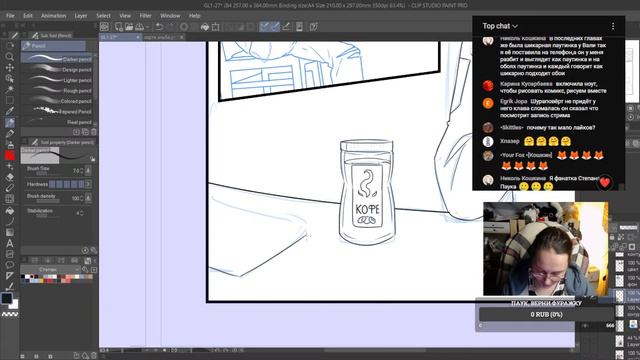640x360 pixels.
Task: Select the Real pencil sub tool
Action: 57,122
